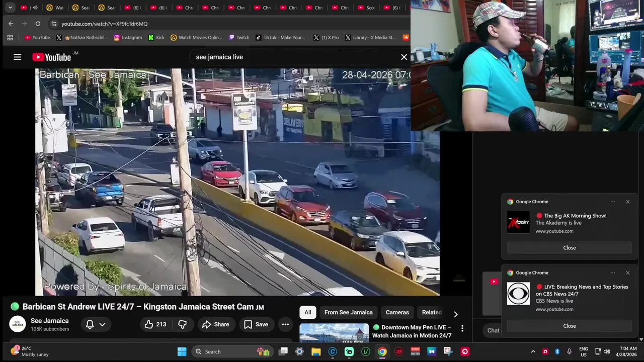Select the From See Jamaica chip
Viewport: 644px width, 362px height.
pyautogui.click(x=348, y=312)
